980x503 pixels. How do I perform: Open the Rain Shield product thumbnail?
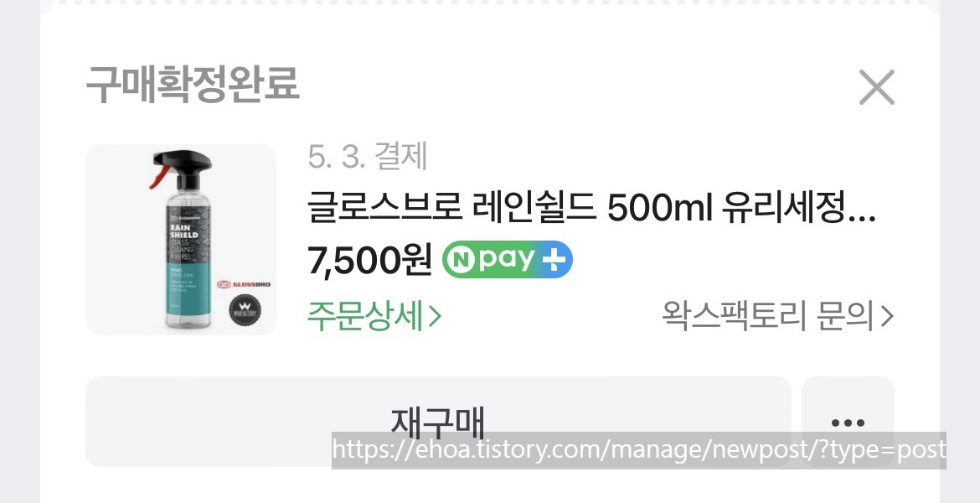pos(181,240)
